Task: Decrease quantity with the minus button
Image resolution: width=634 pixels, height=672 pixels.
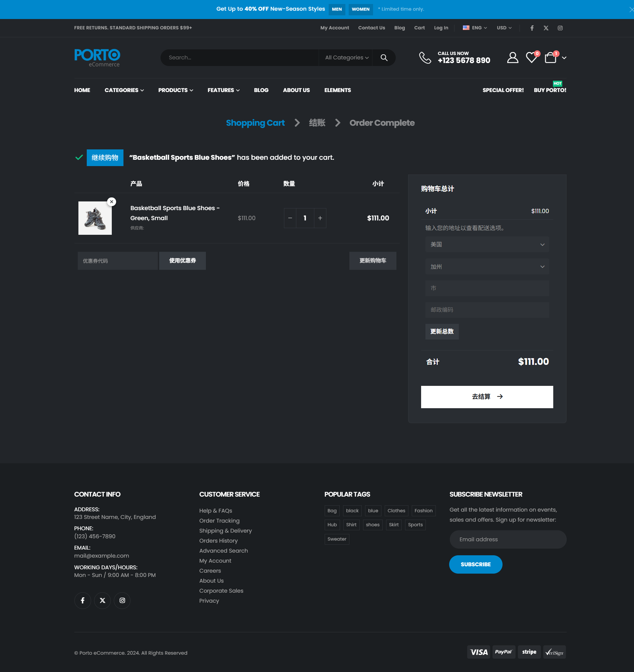Action: pos(290,218)
